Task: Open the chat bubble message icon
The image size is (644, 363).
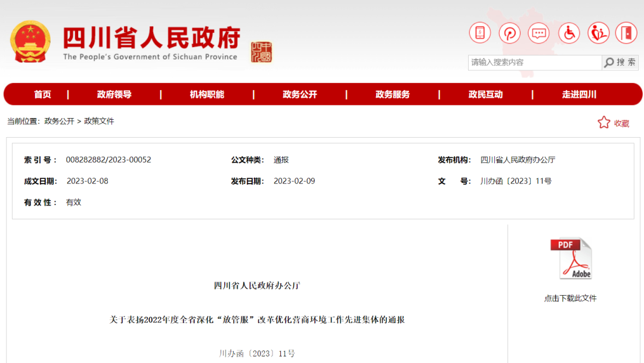Action: pos(538,33)
